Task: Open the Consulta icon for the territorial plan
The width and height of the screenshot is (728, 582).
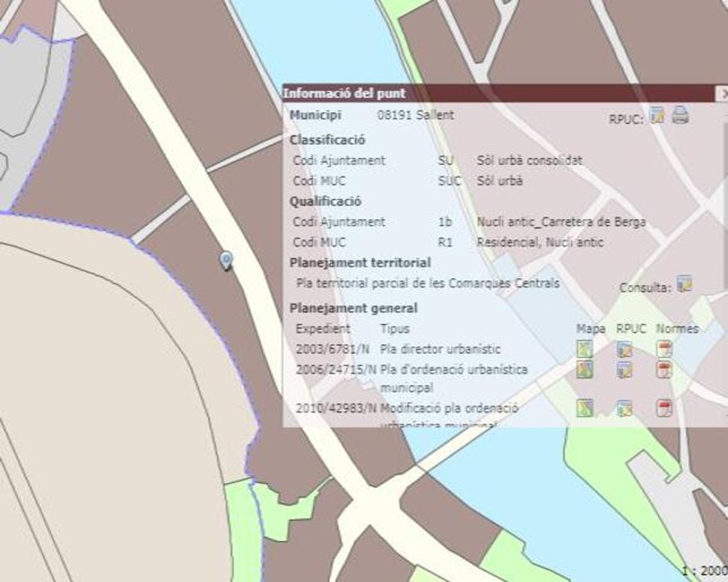Action: (684, 284)
